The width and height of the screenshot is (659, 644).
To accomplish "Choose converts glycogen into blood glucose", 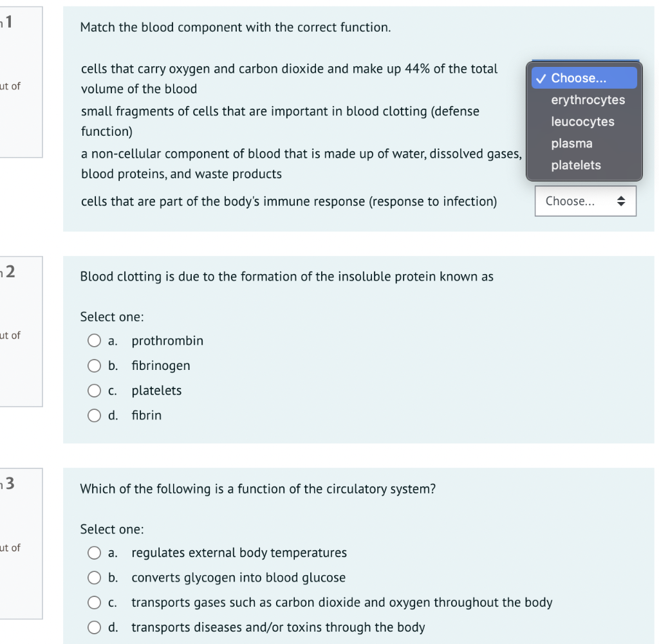I will [94, 578].
